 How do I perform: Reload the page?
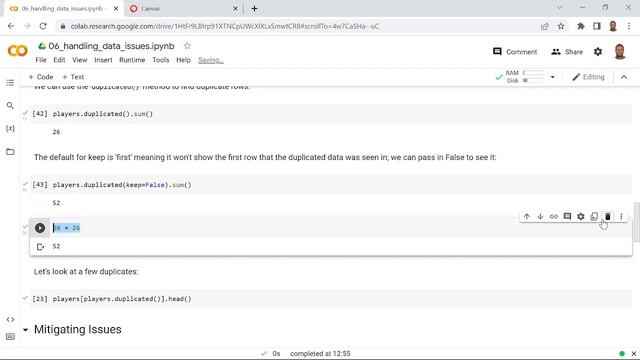[43, 26]
